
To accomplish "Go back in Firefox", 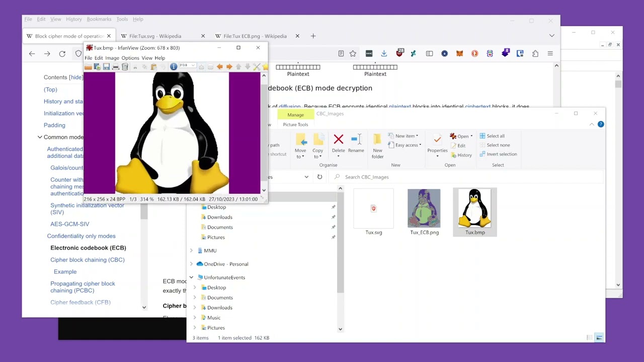I will (x=32, y=54).
